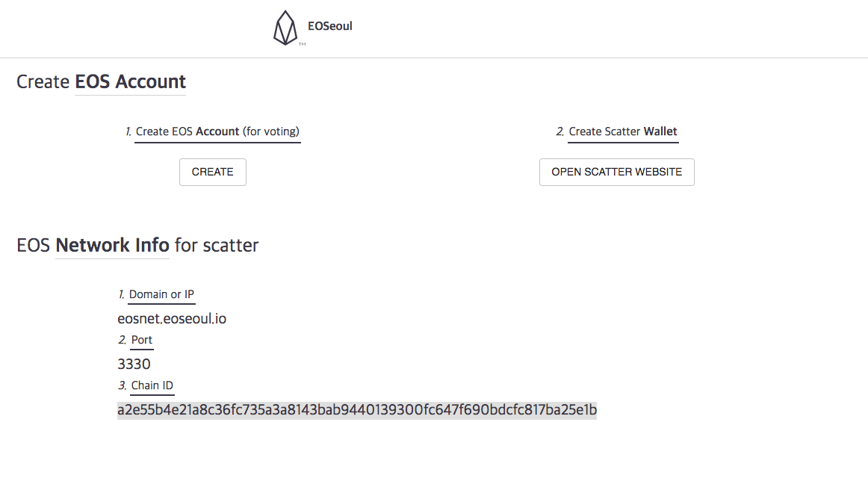The height and width of the screenshot is (487, 868).
Task: Open the EOSeoul brand name link
Action: point(330,26)
